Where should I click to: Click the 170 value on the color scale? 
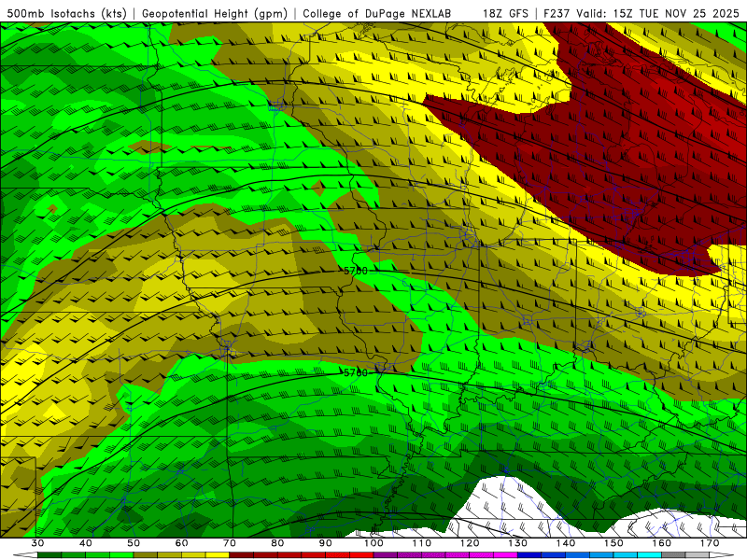pos(710,543)
